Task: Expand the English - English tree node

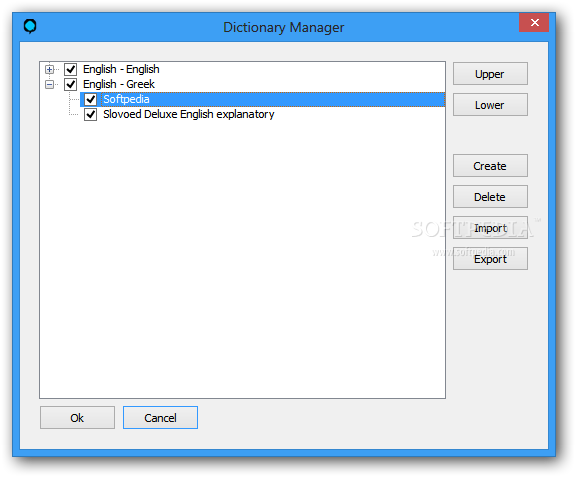Action: coord(49,69)
